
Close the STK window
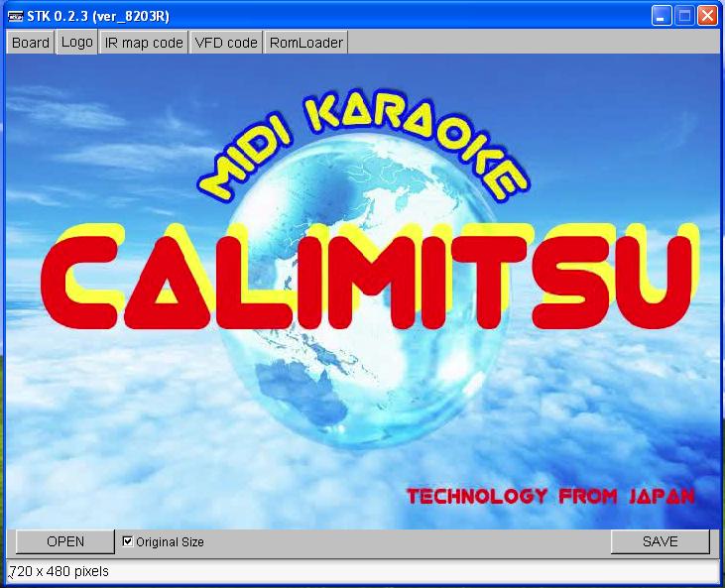(707, 16)
